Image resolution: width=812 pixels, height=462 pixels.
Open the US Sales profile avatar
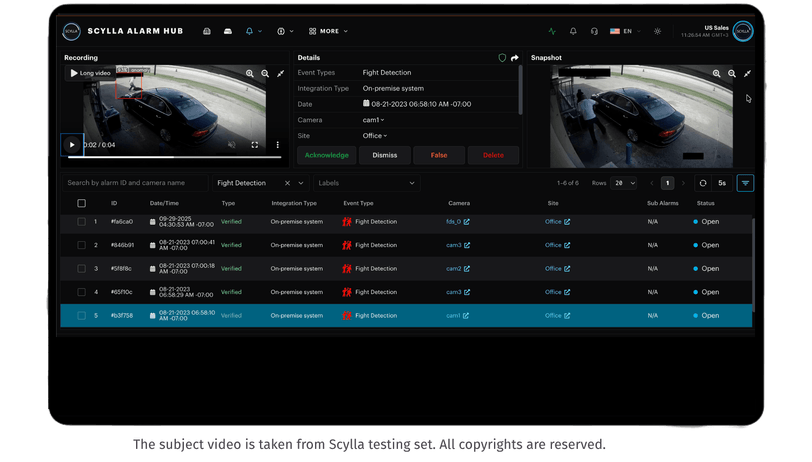[x=743, y=31]
